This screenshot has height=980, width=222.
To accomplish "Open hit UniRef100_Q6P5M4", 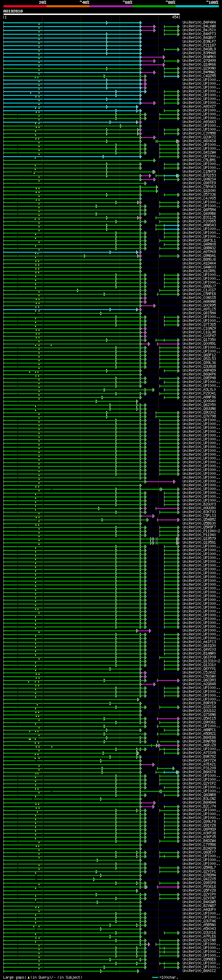I will click(x=199, y=210).
